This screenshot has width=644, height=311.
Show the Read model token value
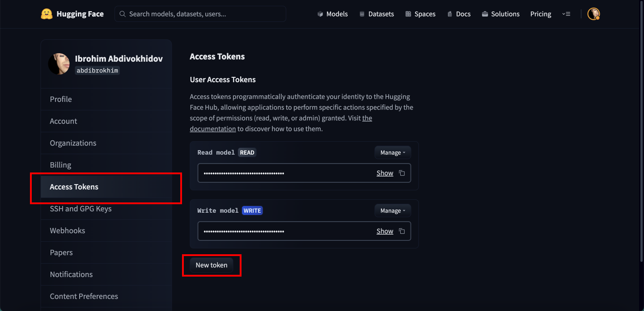click(x=385, y=173)
